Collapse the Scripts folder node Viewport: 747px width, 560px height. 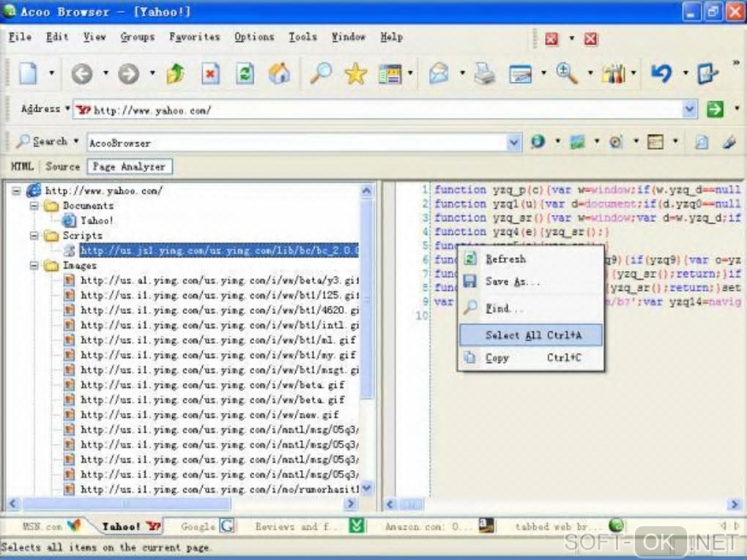click(x=34, y=235)
